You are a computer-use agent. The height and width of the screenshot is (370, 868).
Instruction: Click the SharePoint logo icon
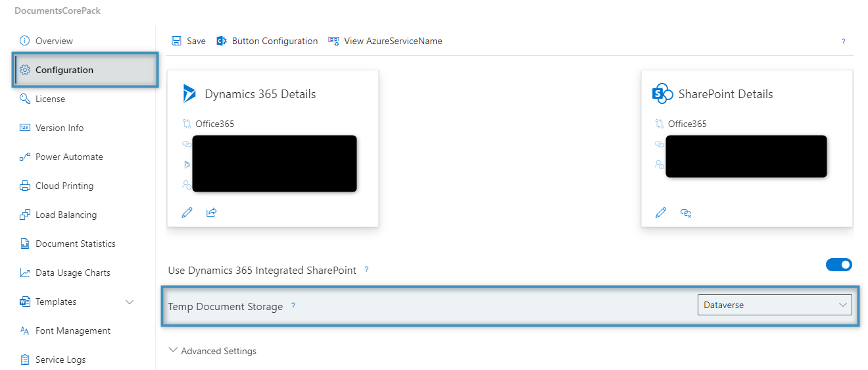pyautogui.click(x=663, y=93)
